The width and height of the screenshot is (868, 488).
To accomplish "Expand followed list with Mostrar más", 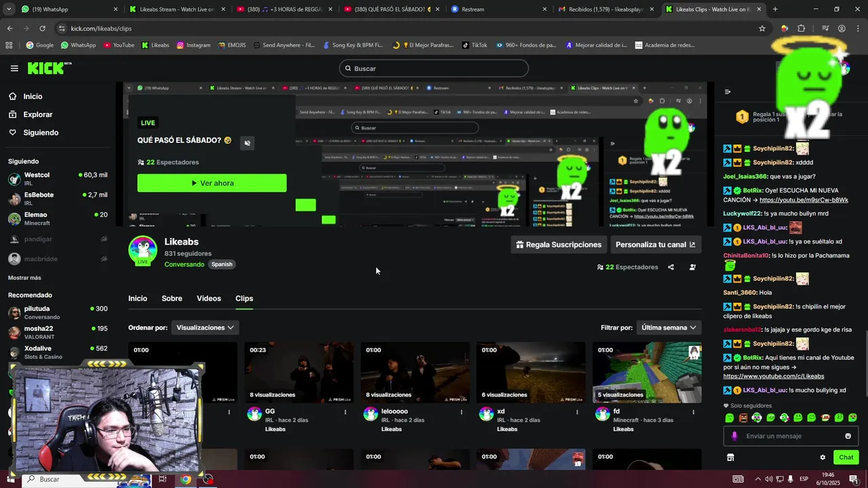I will pyautogui.click(x=24, y=278).
